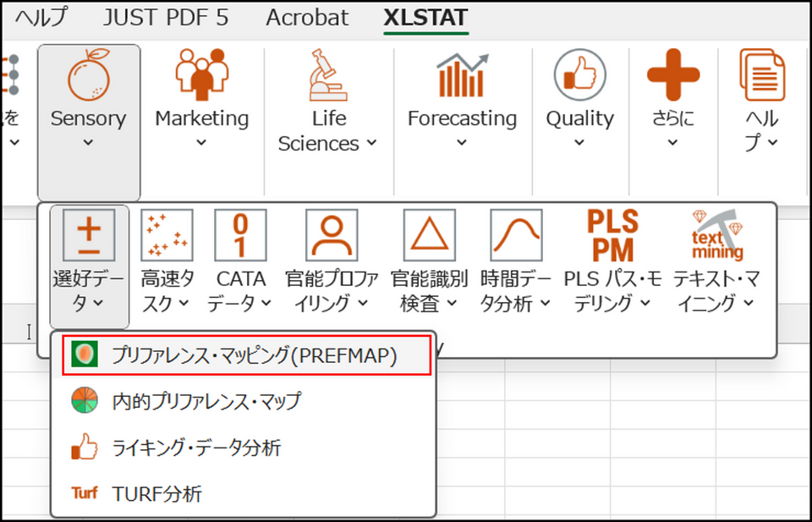
Task: Switch to the Acrobat tab
Action: (x=307, y=18)
